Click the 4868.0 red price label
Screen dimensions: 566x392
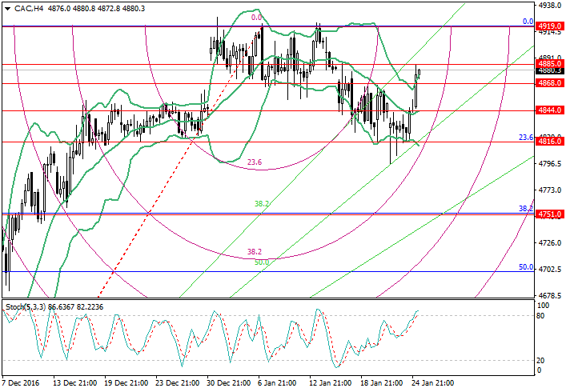550,83
